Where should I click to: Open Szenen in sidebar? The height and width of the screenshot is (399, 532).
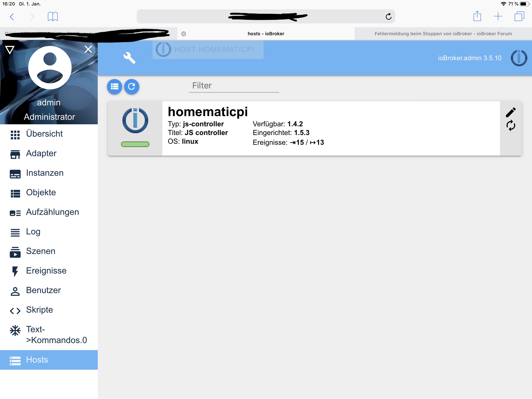tap(49, 251)
